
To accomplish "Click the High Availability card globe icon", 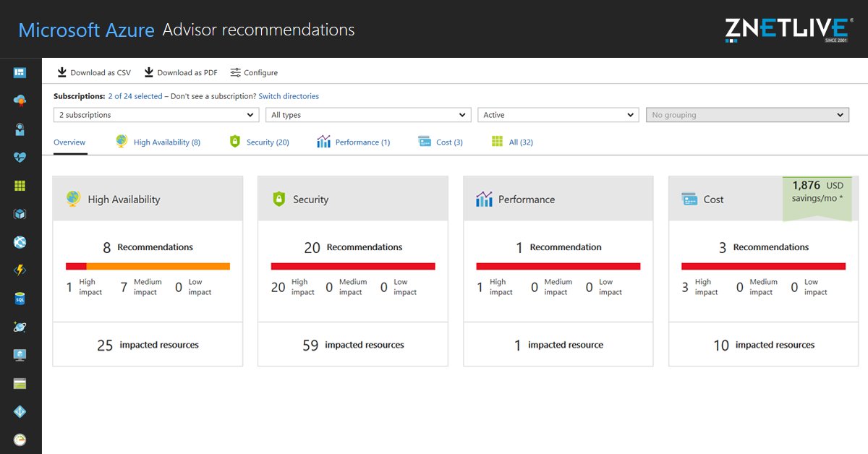I will tap(73, 199).
